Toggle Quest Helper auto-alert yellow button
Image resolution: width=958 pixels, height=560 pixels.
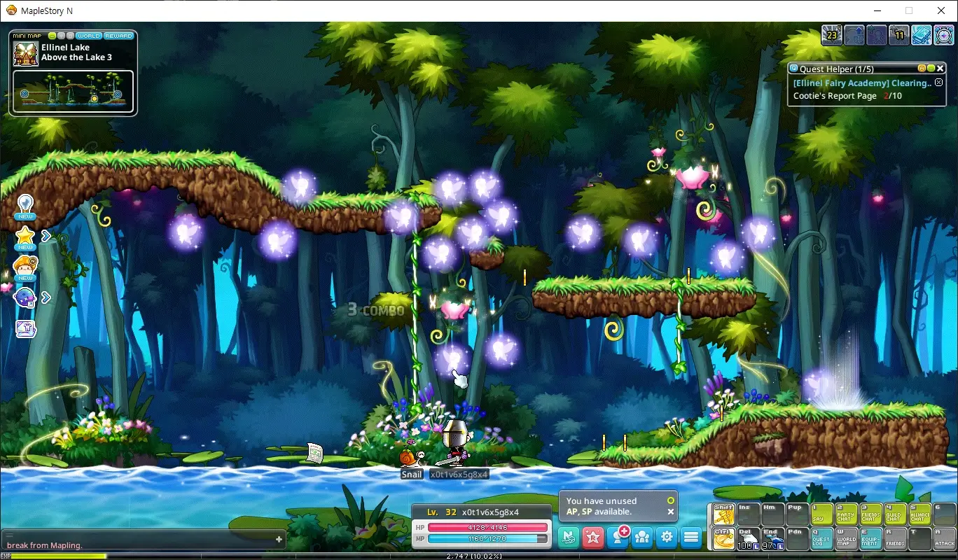922,69
